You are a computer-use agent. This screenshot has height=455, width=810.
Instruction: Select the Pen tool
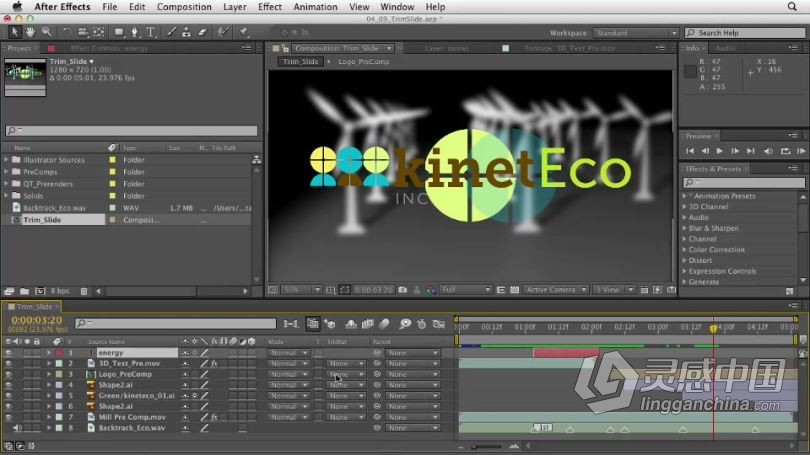tap(135, 32)
